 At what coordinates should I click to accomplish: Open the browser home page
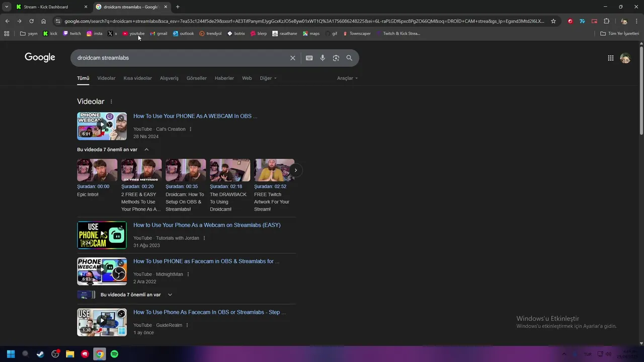[x=43, y=21]
